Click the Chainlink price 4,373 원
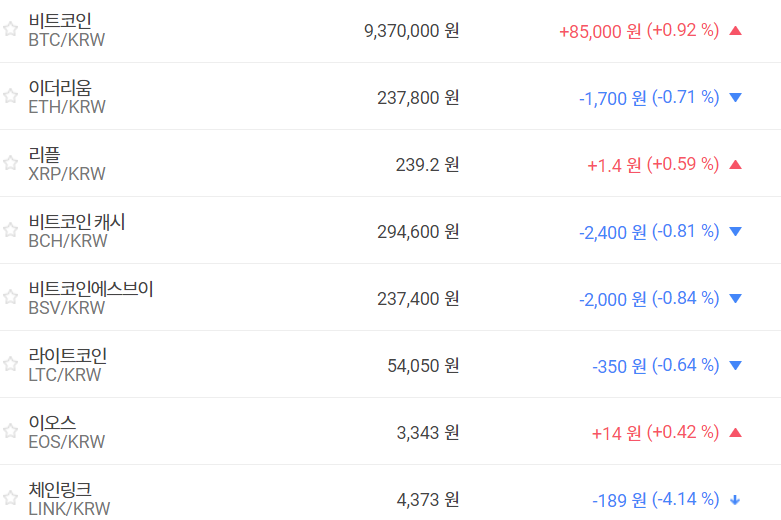This screenshot has width=781, height=520. pyautogui.click(x=428, y=499)
